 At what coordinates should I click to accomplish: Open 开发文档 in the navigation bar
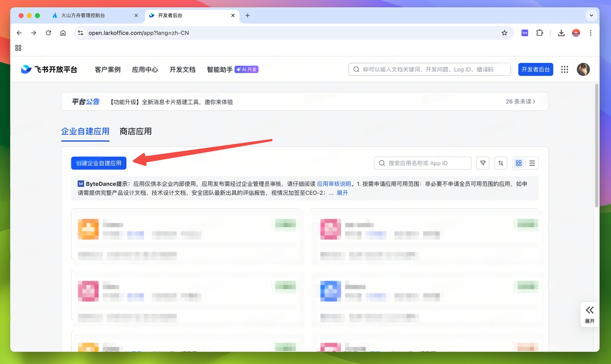(x=182, y=69)
